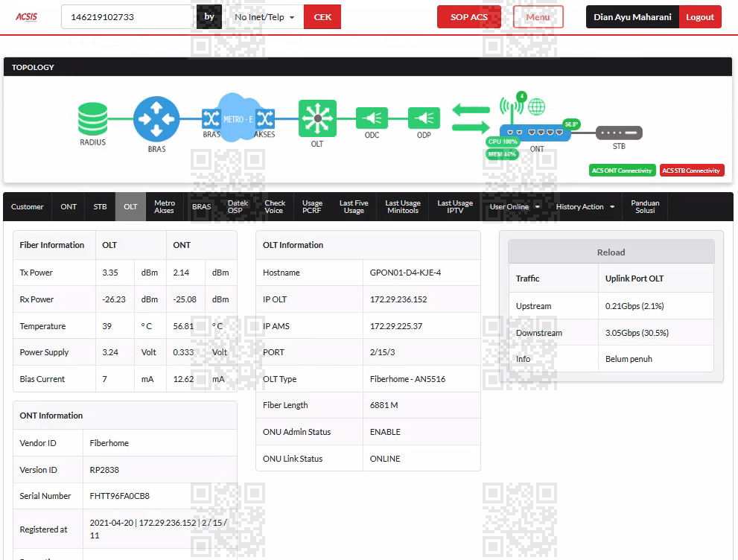The width and height of the screenshot is (738, 560).
Task: Click the ONT internet globe icon
Action: 536,106
